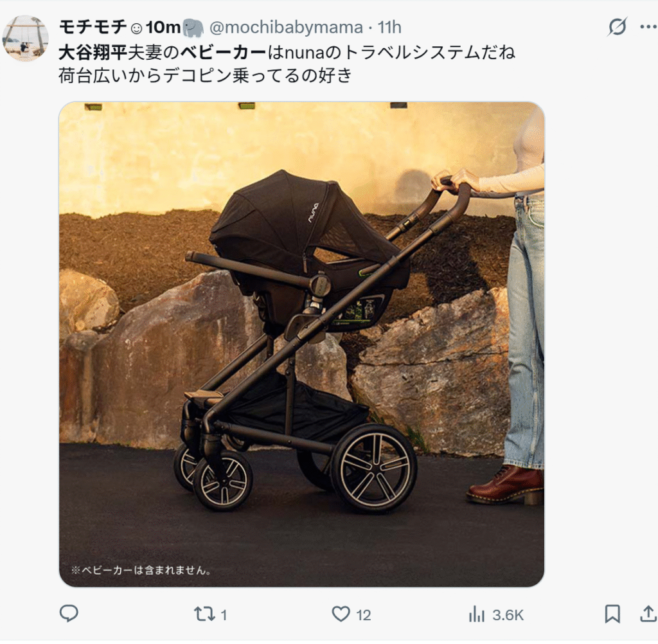The width and height of the screenshot is (658, 644).
Task: Click the share upload arrow icon
Action: click(x=648, y=614)
